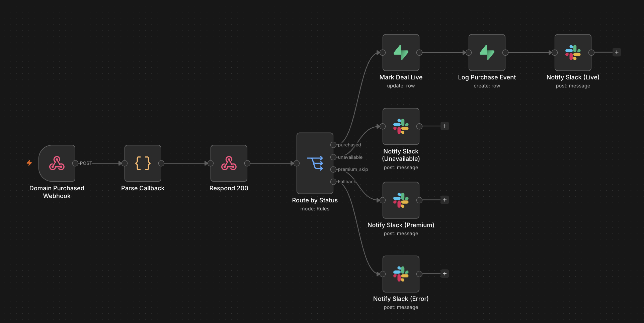Click the 'update: row' subtitle
Screen dimensions: 644x323
click(401, 86)
